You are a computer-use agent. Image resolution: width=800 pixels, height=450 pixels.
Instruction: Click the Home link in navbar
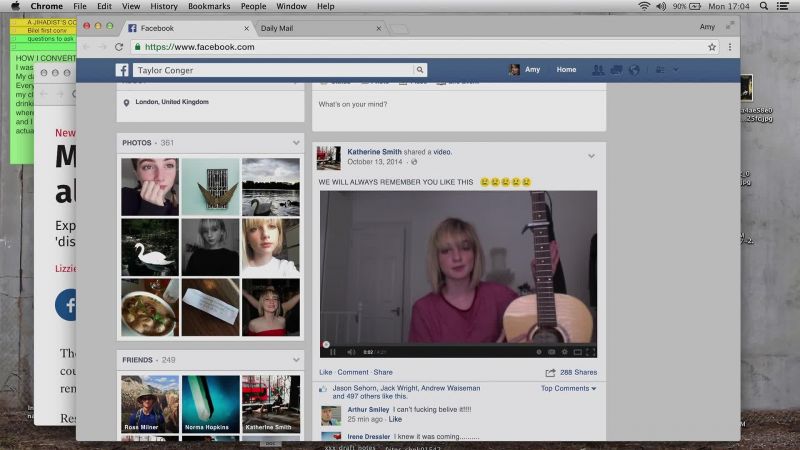(566, 69)
